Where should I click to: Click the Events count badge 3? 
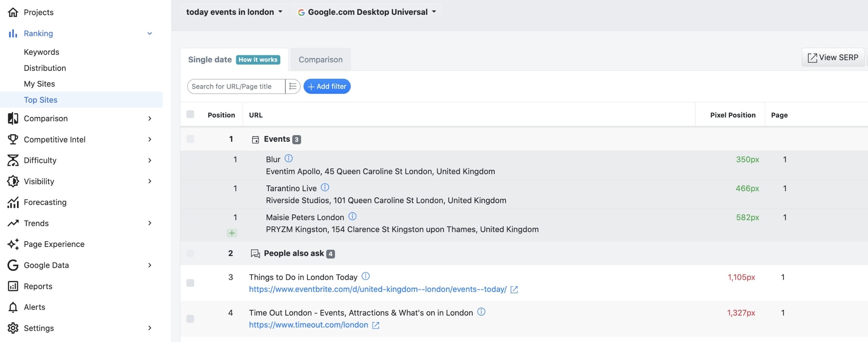[x=297, y=140]
